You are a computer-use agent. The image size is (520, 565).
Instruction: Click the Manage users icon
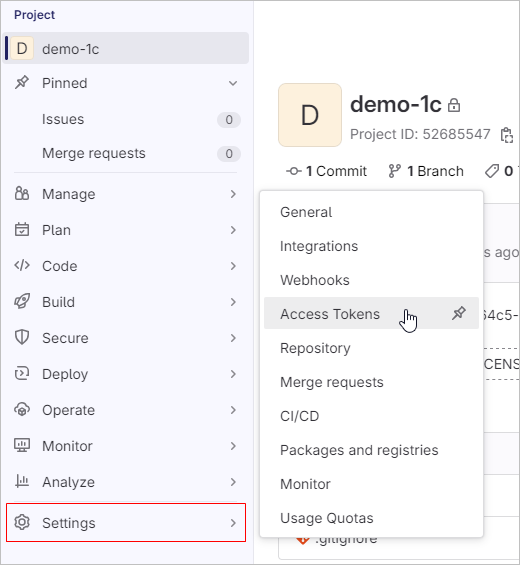point(22,193)
